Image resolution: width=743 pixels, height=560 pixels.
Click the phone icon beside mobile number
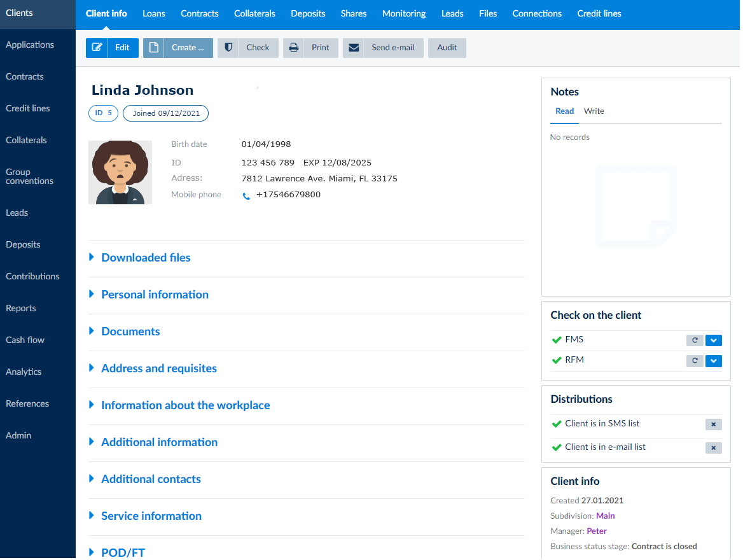pyautogui.click(x=246, y=196)
